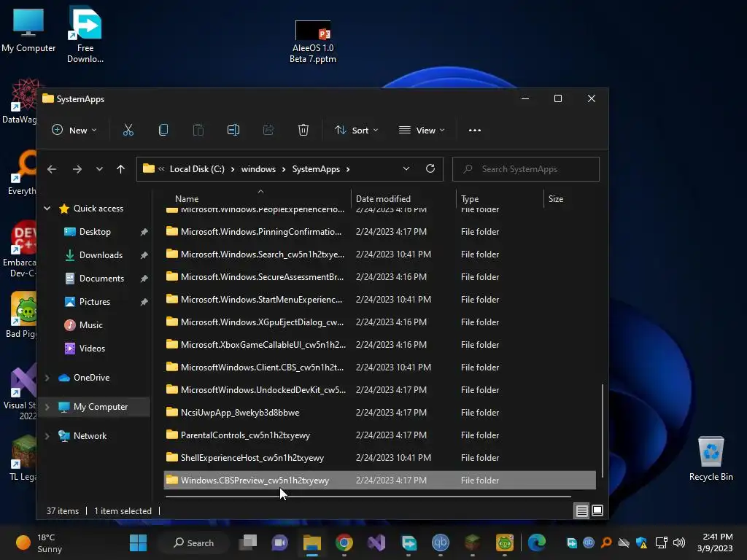Click the Cut scissors icon

pos(128,130)
